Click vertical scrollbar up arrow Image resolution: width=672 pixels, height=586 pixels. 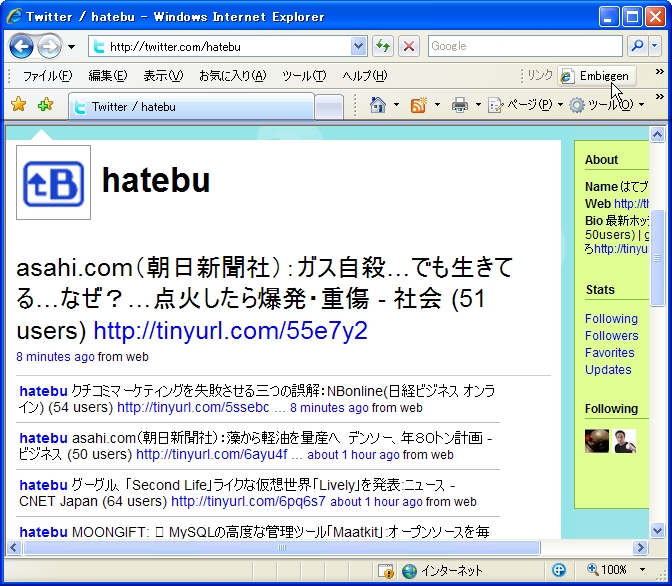click(657, 135)
